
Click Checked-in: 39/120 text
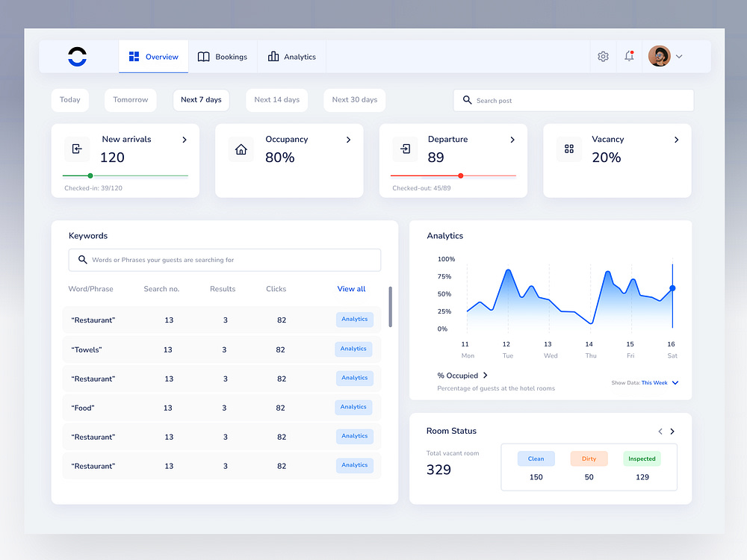pos(93,188)
